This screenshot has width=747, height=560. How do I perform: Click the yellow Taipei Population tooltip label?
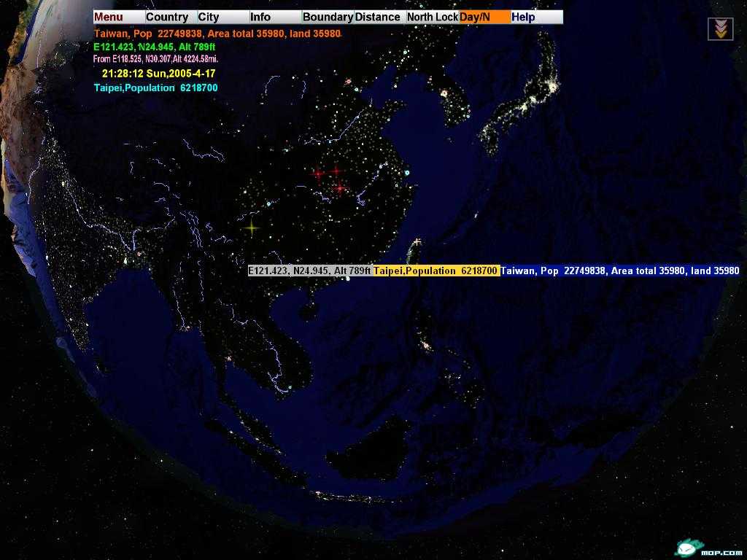(x=436, y=271)
